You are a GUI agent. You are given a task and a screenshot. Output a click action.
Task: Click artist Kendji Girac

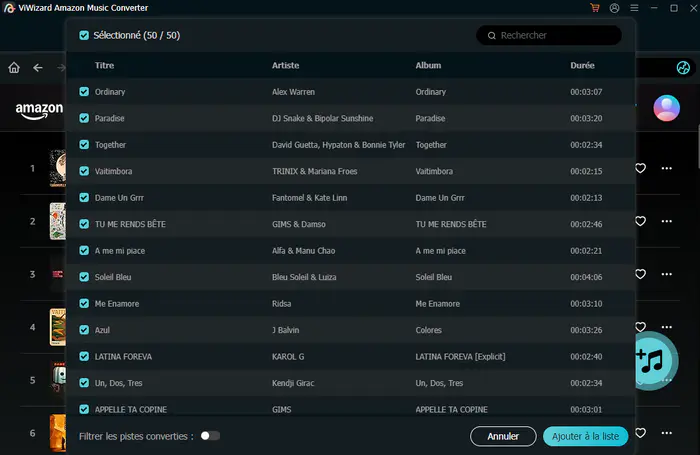(x=293, y=383)
